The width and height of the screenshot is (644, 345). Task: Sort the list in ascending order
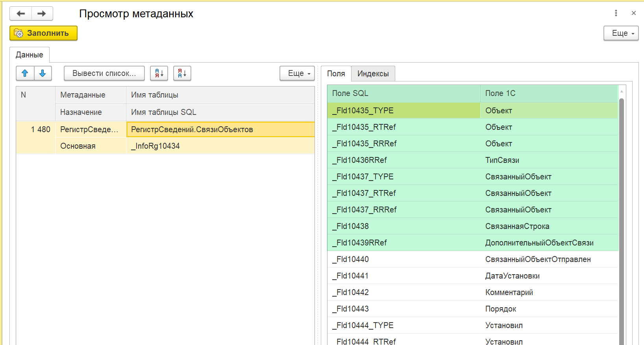pos(159,73)
